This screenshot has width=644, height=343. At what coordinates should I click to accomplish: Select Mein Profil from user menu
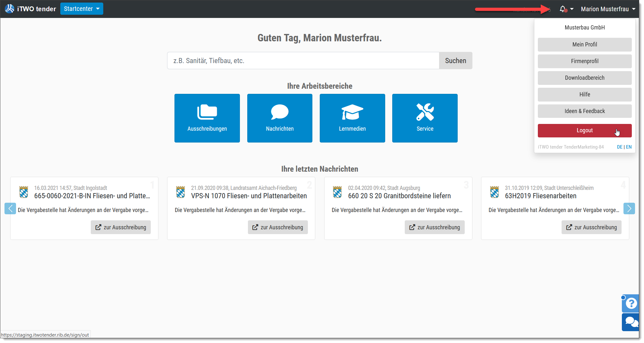[x=585, y=45]
